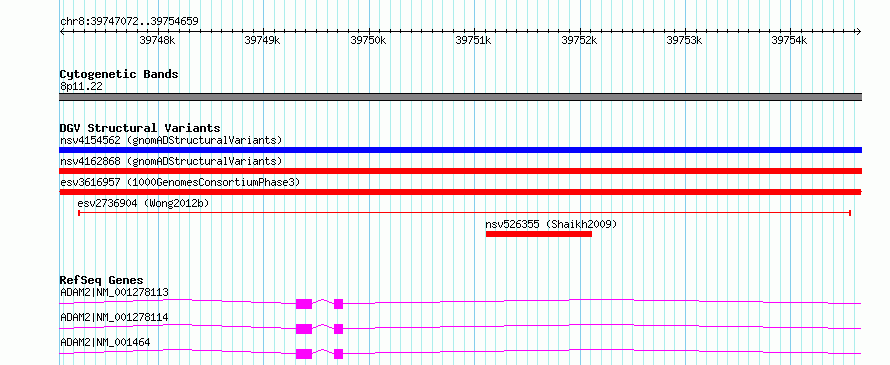Click the 39749k ruler mark
Screen dimensions: 890x365
[x=262, y=40]
